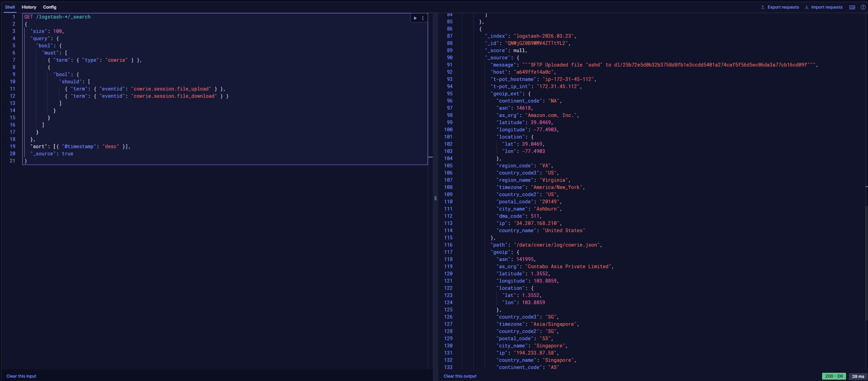Open help via question mark icon
Image resolution: width=868 pixels, height=381 pixels.
(x=863, y=7)
